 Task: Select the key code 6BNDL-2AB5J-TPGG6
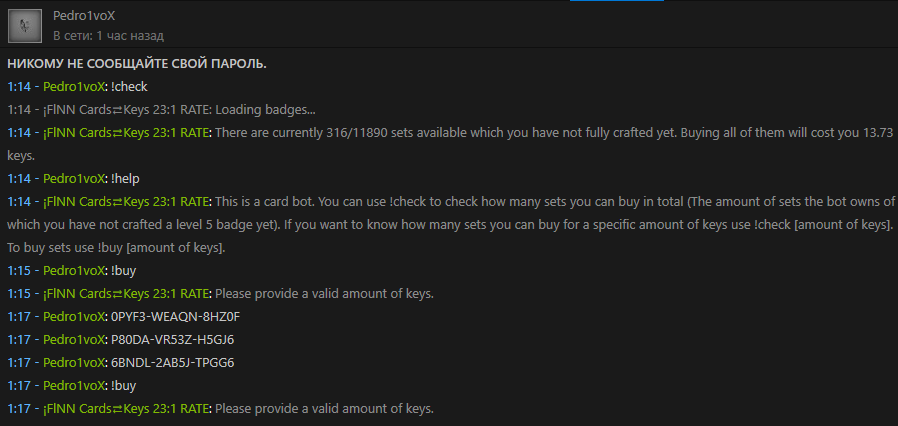click(x=173, y=362)
